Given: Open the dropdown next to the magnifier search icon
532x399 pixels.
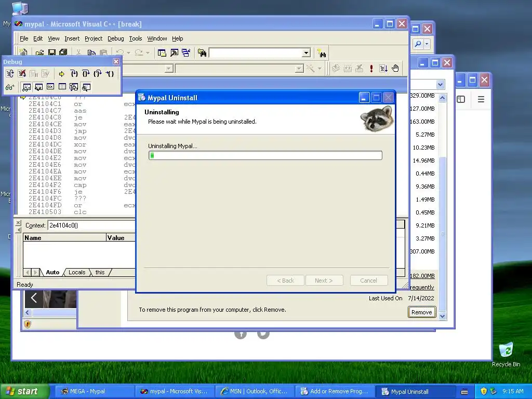Looking at the screenshot, I should 427,44.
